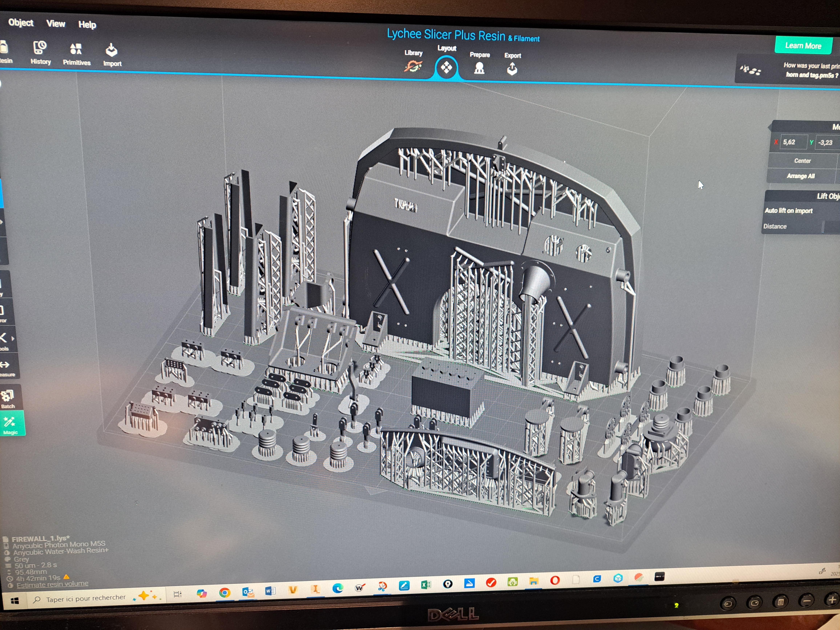Open the Batch tool

coord(8,398)
